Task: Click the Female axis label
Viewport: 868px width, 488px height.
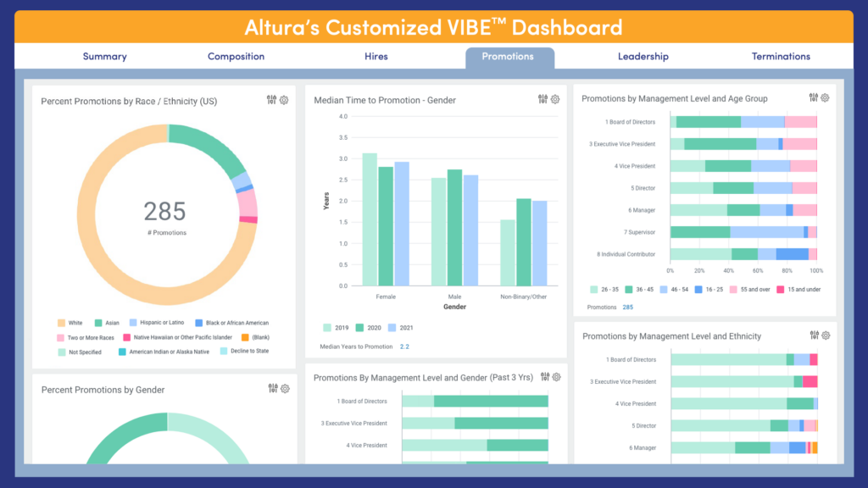Action: tap(386, 297)
